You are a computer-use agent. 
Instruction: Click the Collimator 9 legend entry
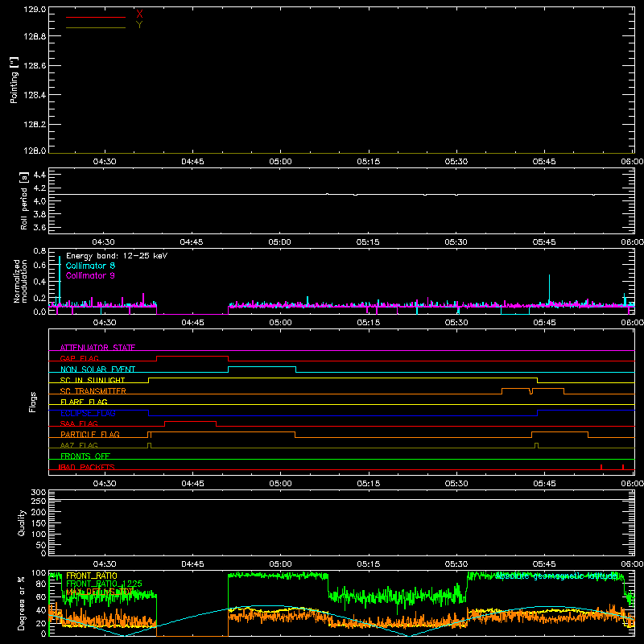90,275
